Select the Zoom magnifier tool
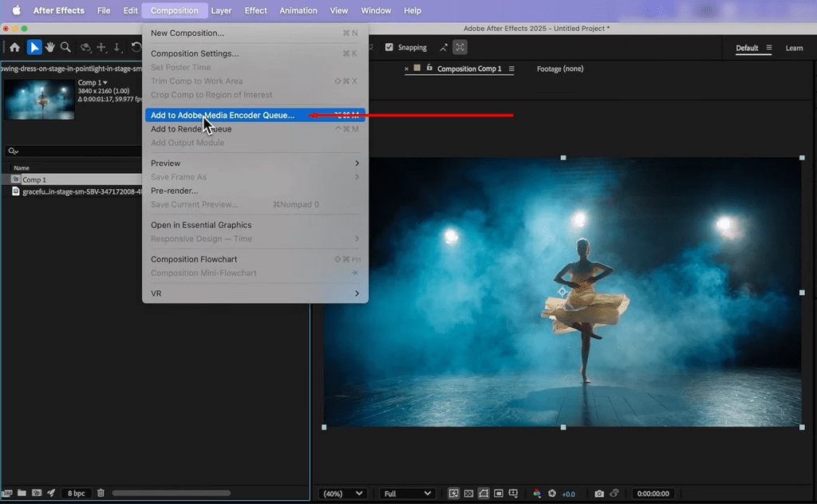Screen dimensions: 817x504 [x=65, y=47]
